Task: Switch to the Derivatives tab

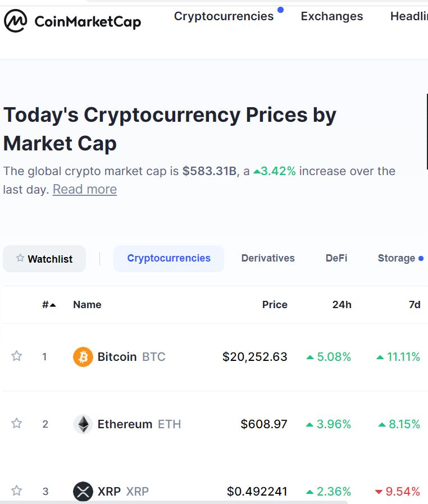Action: click(x=268, y=258)
